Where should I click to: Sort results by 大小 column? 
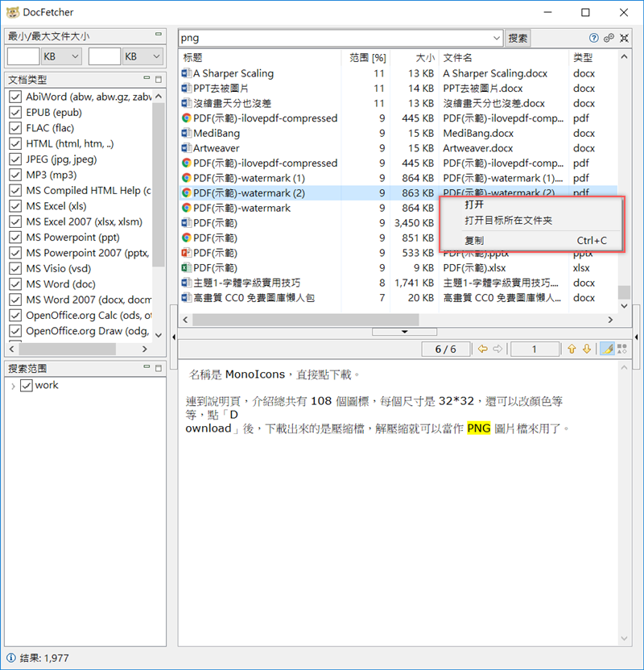pos(415,58)
